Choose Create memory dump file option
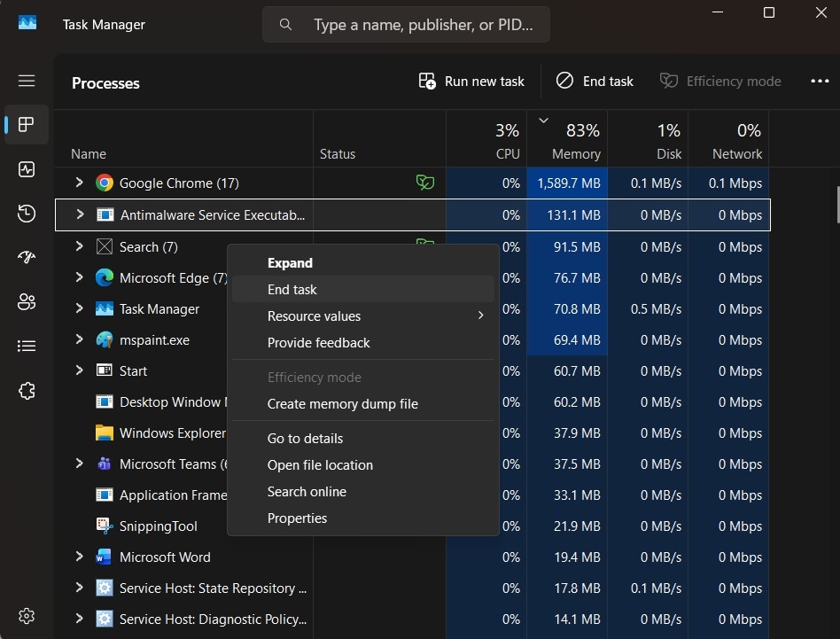This screenshot has width=840, height=639. (x=343, y=403)
